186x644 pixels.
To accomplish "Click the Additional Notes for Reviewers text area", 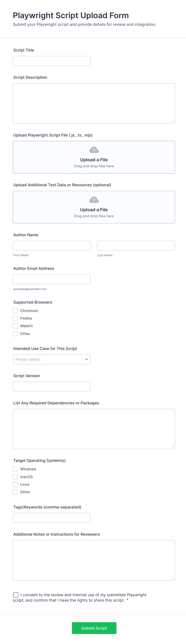I will 94,560.
